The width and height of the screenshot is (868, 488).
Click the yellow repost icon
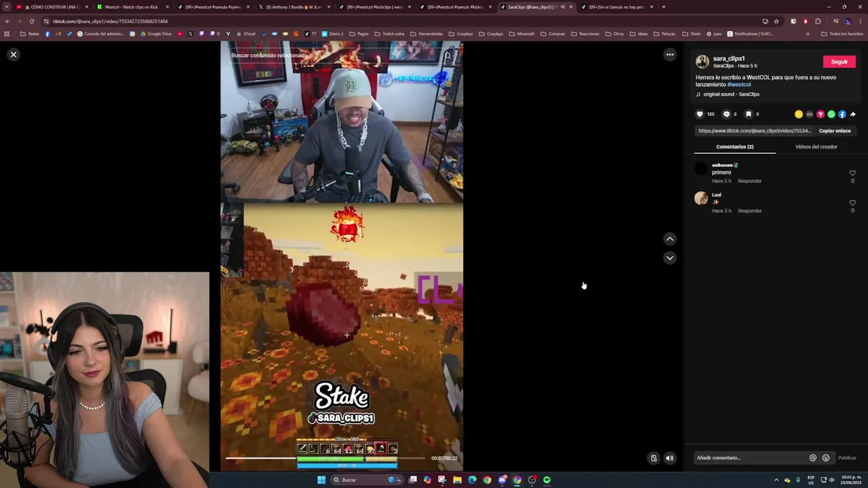tap(798, 114)
